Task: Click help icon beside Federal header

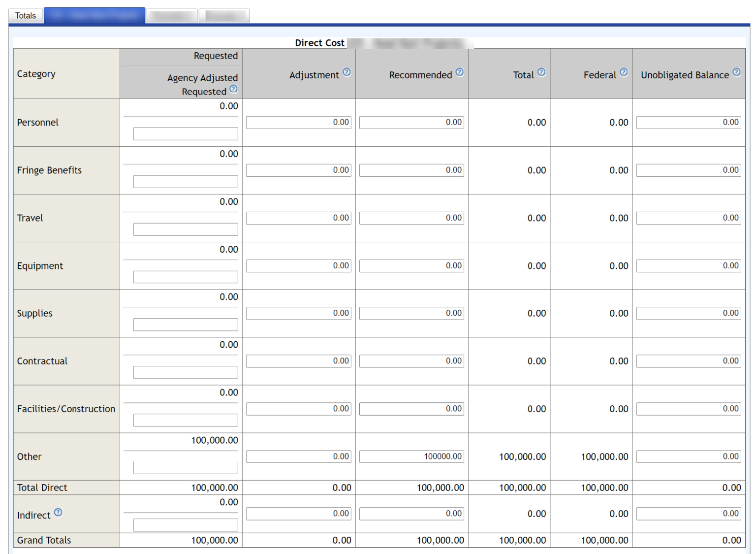Action: pyautogui.click(x=624, y=72)
